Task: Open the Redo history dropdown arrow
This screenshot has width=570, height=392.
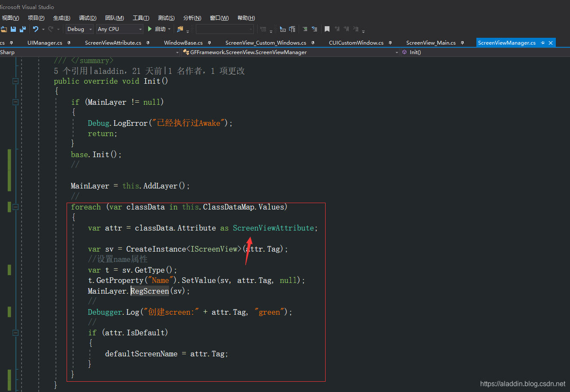Action: pyautogui.click(x=58, y=29)
